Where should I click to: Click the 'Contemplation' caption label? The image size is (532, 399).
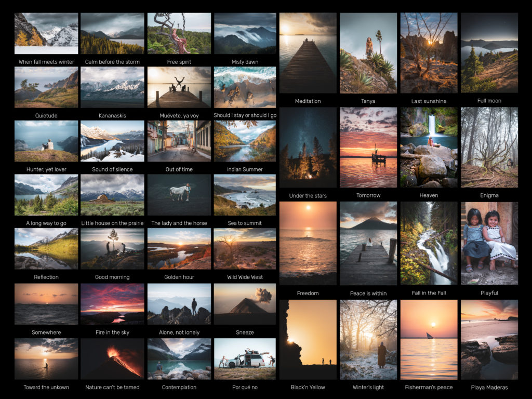pos(179,388)
